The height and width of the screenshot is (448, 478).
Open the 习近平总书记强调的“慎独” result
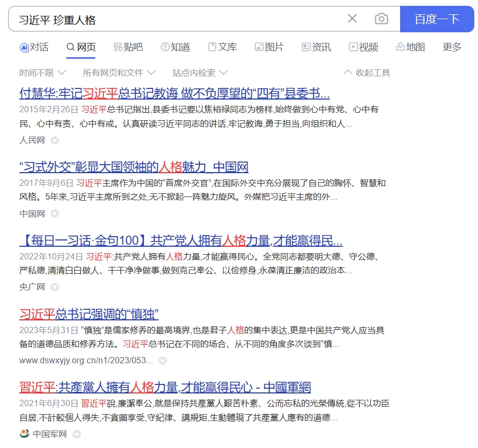pos(88,314)
